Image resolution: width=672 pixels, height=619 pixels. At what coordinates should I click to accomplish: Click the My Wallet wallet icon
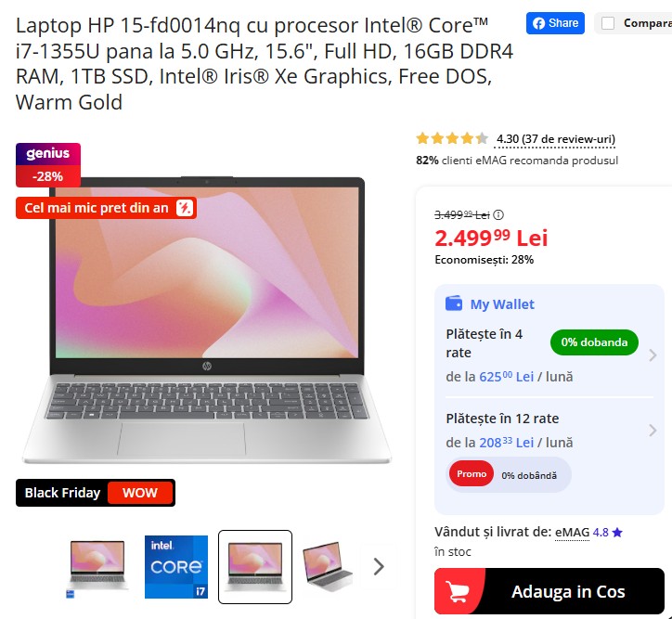(x=454, y=303)
